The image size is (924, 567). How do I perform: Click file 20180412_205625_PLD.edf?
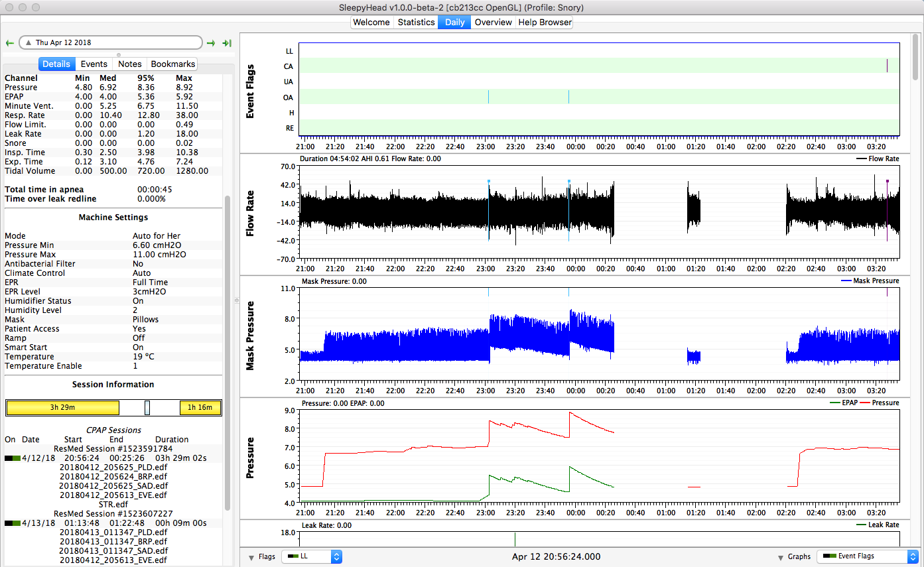pos(113,468)
